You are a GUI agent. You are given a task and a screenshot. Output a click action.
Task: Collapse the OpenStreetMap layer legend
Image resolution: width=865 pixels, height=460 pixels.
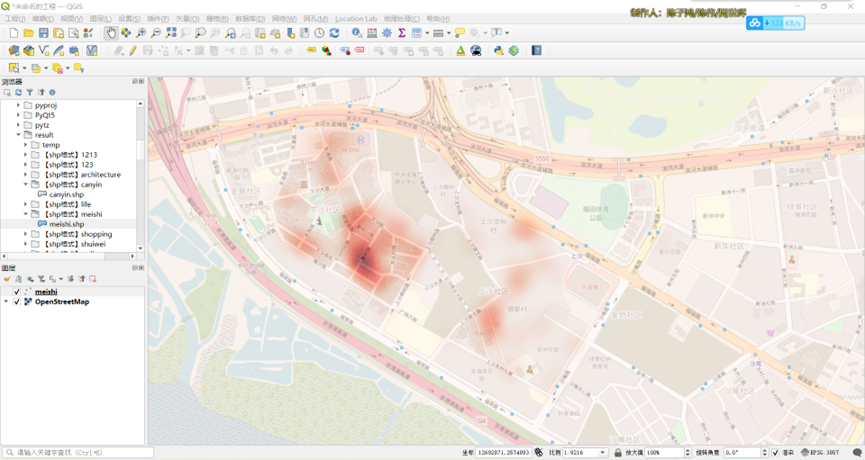tap(6, 302)
